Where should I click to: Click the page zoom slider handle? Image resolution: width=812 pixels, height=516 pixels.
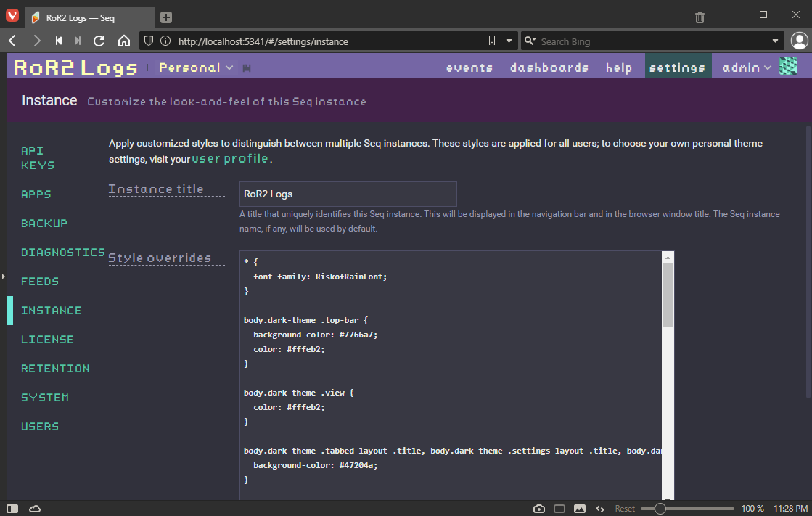click(x=660, y=509)
